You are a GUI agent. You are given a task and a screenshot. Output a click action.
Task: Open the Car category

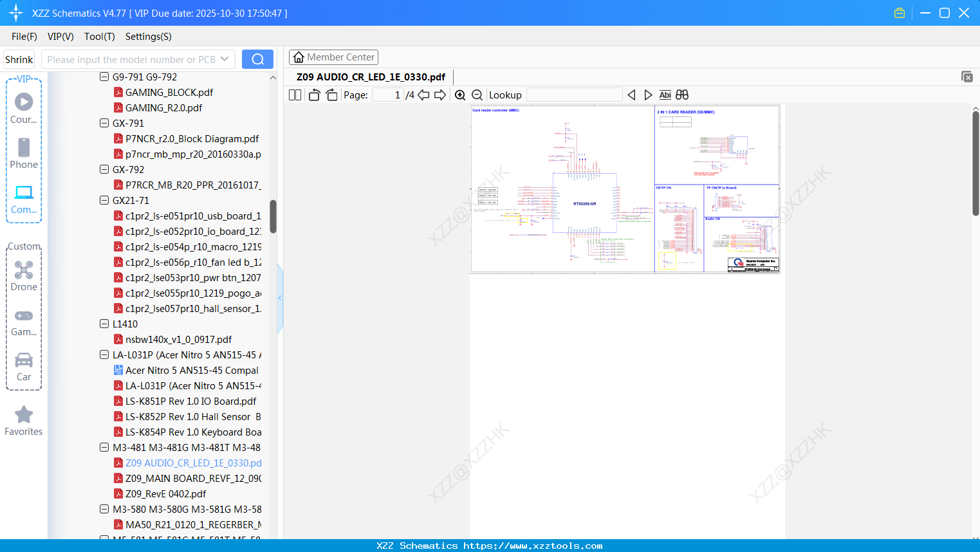(x=24, y=367)
